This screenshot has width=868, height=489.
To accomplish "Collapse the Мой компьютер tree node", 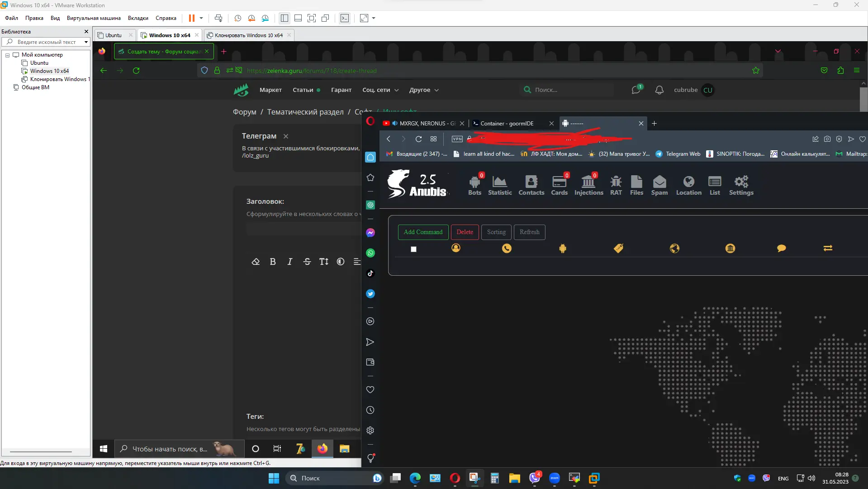I will pos(7,55).
